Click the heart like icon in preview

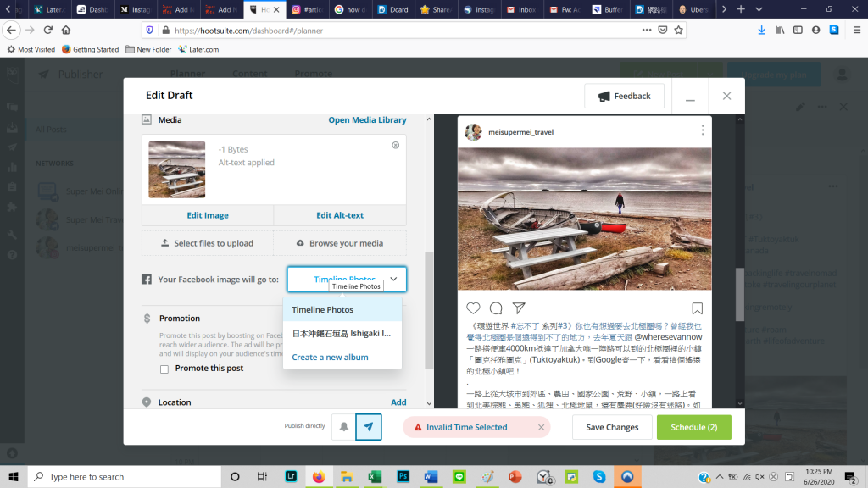point(474,308)
